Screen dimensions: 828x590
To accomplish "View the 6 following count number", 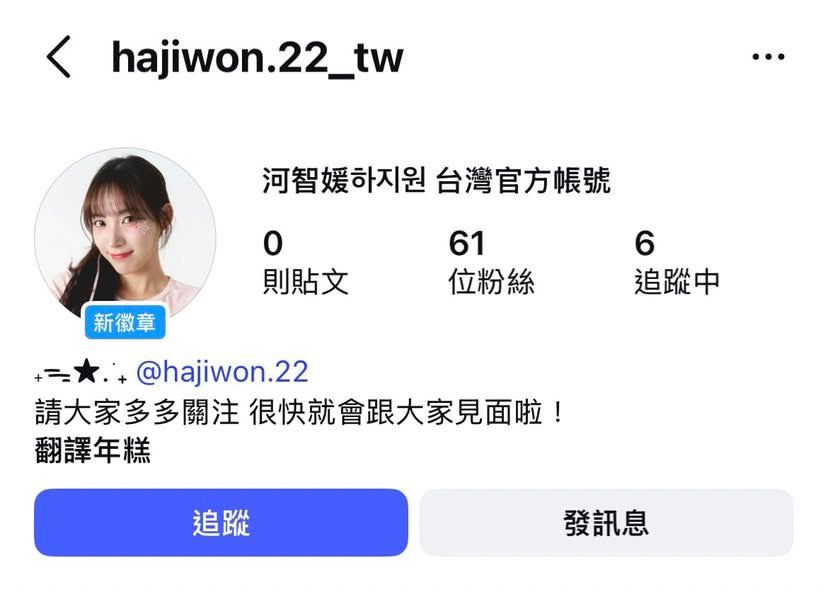I will tap(645, 243).
